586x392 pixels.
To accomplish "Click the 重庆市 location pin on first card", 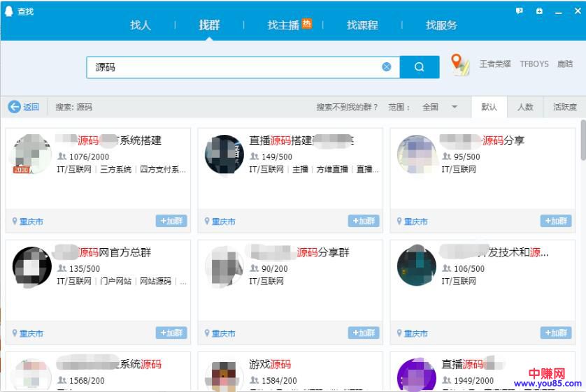I will (x=15, y=222).
